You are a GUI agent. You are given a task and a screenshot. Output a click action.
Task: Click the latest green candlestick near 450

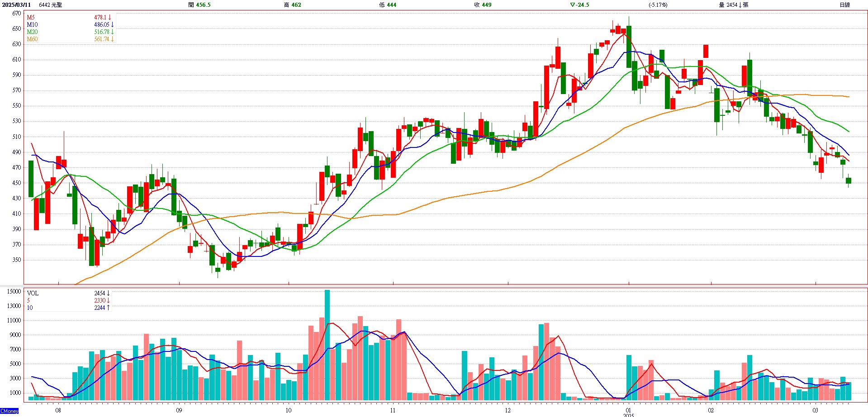click(849, 181)
